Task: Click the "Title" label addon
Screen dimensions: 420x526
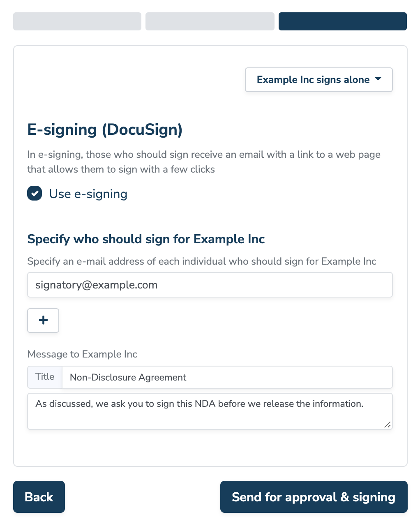Action: pos(45,377)
